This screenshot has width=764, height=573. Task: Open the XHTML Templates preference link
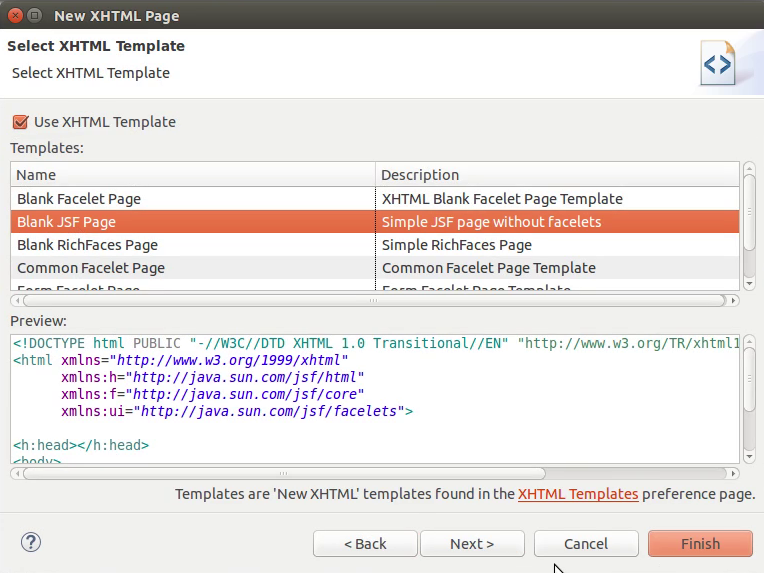578,494
